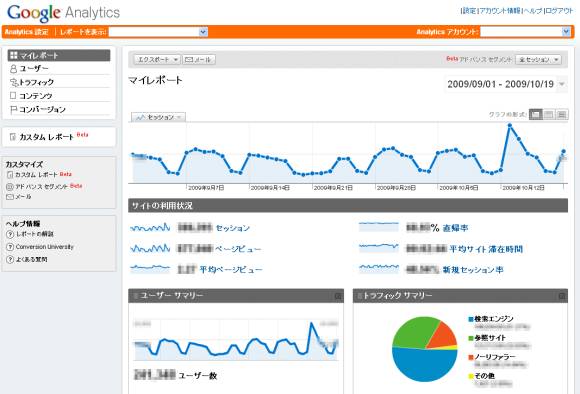Viewport: 580px width, 394px height.
Task: Click the ユーザー サマリー line chart
Action: pyautogui.click(x=236, y=340)
